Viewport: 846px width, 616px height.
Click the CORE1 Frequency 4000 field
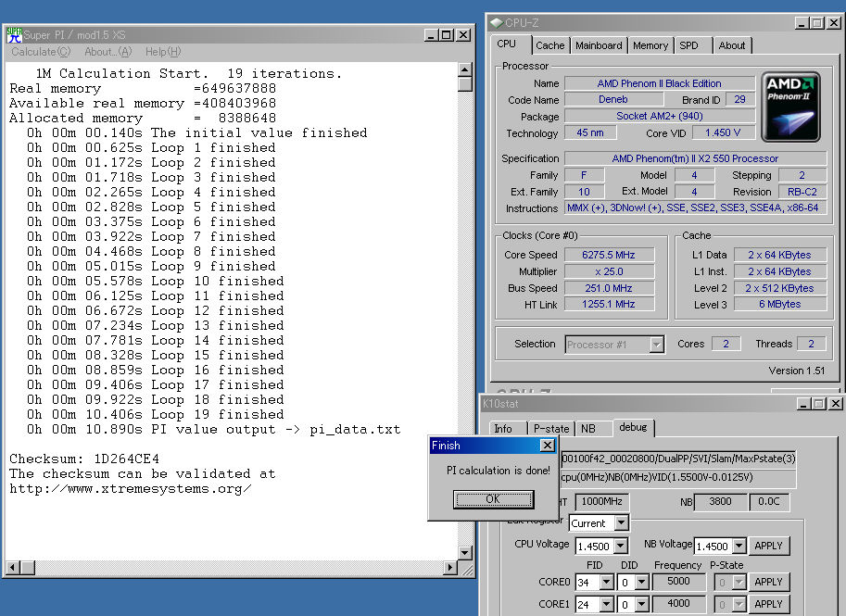coord(678,604)
